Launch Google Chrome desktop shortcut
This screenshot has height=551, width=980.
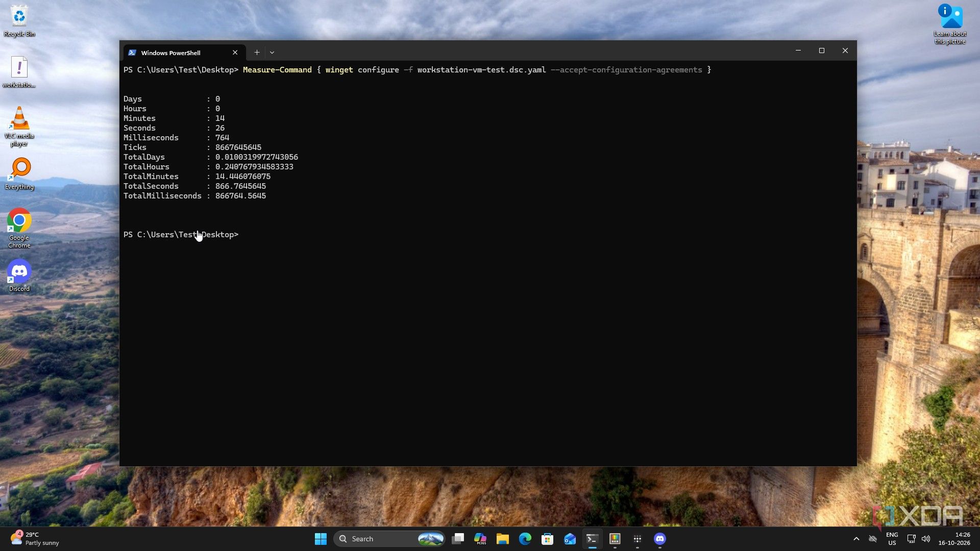[x=19, y=228]
